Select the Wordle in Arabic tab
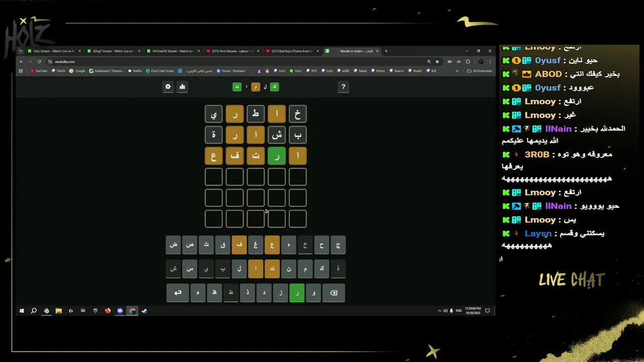Viewport: 644px width, 362px height. (x=352, y=51)
